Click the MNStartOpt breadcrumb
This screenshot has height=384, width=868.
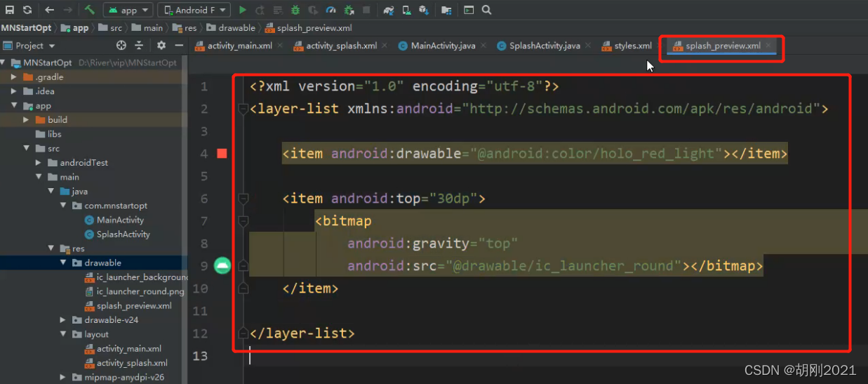(27, 28)
